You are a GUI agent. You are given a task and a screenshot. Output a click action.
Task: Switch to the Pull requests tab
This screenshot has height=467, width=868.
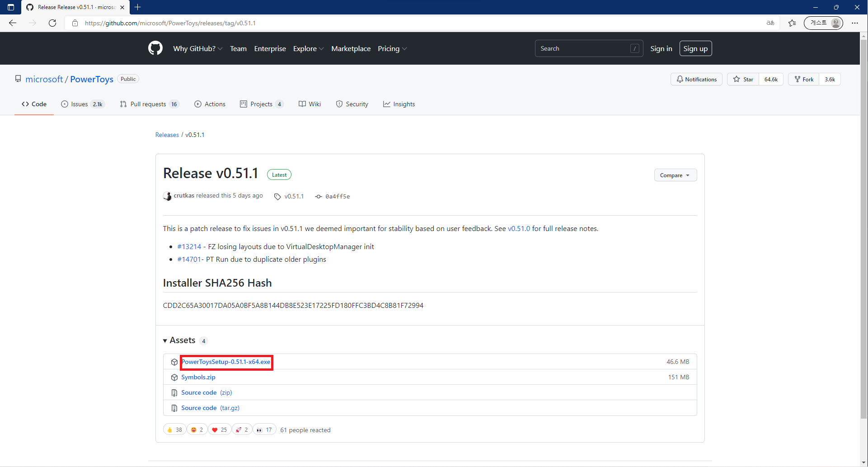(150, 104)
